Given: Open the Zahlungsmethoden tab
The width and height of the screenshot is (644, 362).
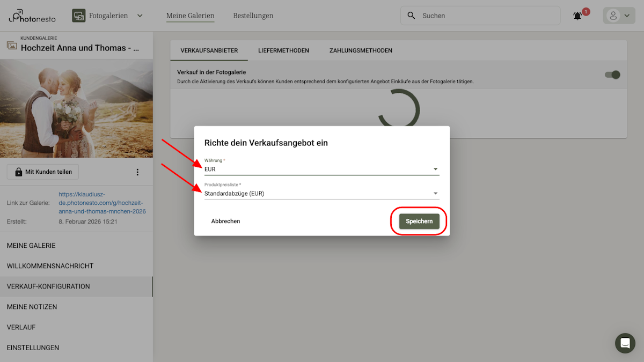Looking at the screenshot, I should point(361,50).
